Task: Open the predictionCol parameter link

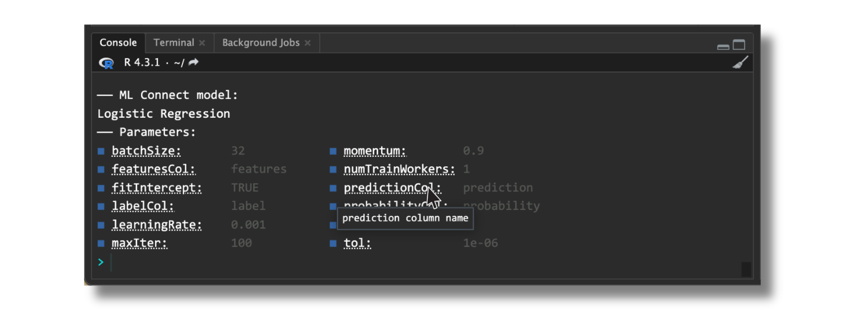Action: click(391, 188)
